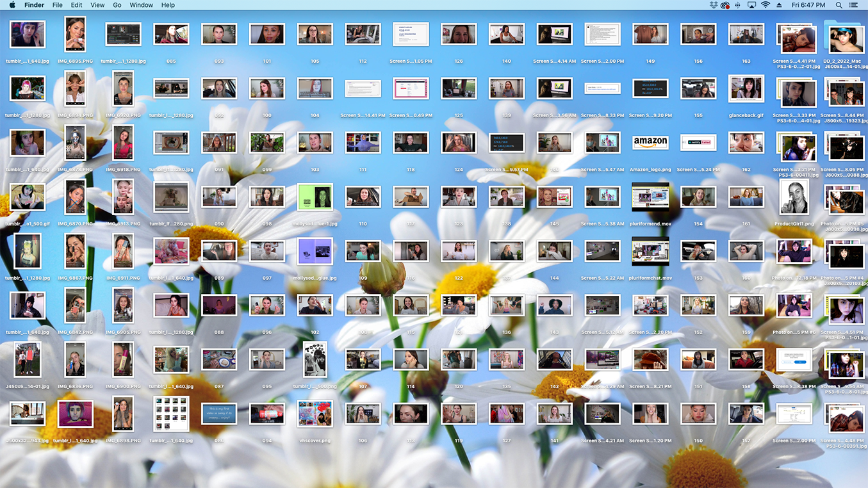The image size is (868, 488).
Task: Select the IMG_6836.PNG file
Action: tap(75, 359)
